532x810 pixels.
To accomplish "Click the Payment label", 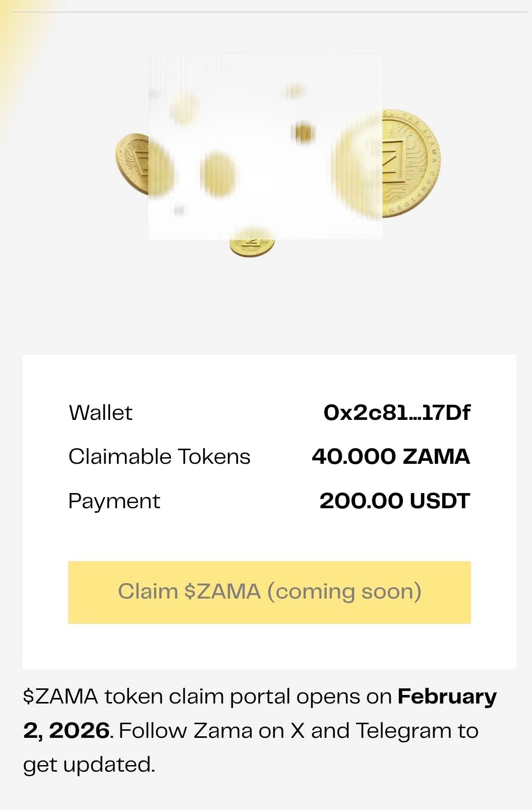I will [114, 501].
